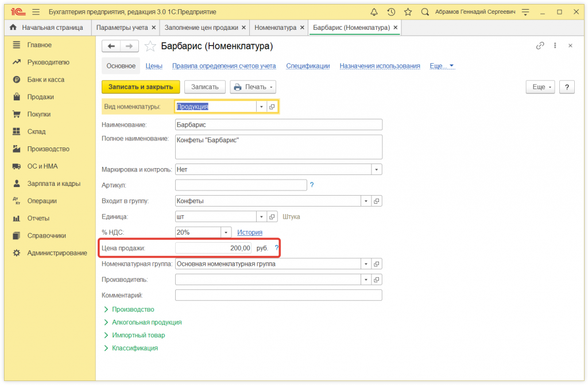This screenshot has height=385, width=588.
Task: Click the search magnifier icon
Action: (425, 11)
